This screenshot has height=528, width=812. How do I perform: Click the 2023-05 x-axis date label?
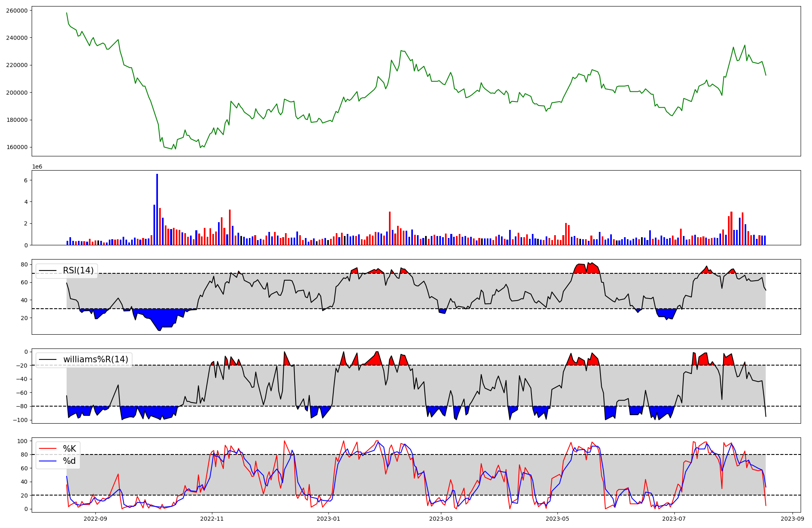pyautogui.click(x=557, y=519)
